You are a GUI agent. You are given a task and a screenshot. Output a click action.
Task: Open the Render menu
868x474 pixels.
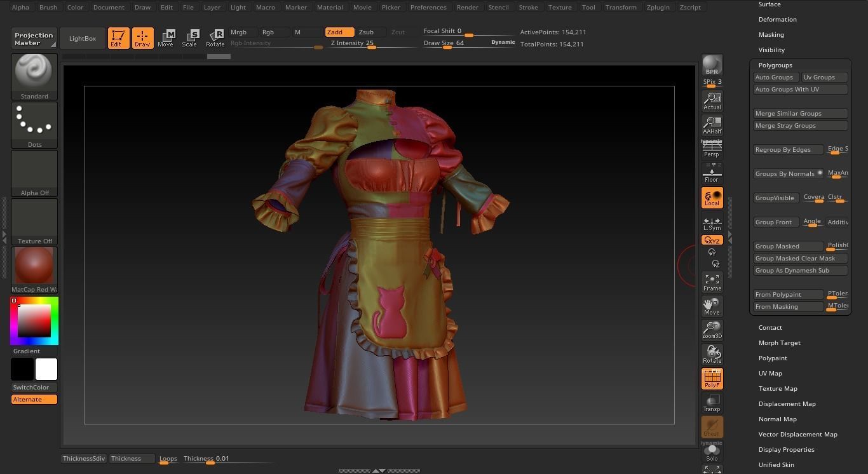pos(467,7)
